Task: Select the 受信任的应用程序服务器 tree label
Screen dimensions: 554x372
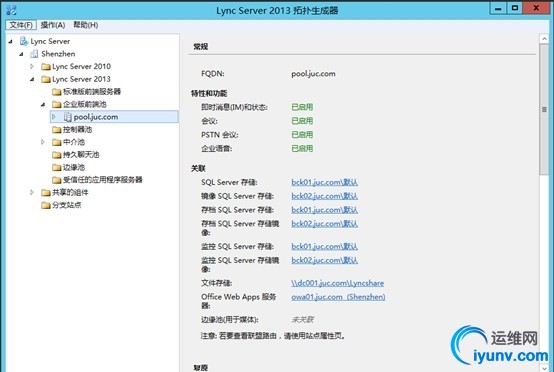Action: tap(102, 180)
